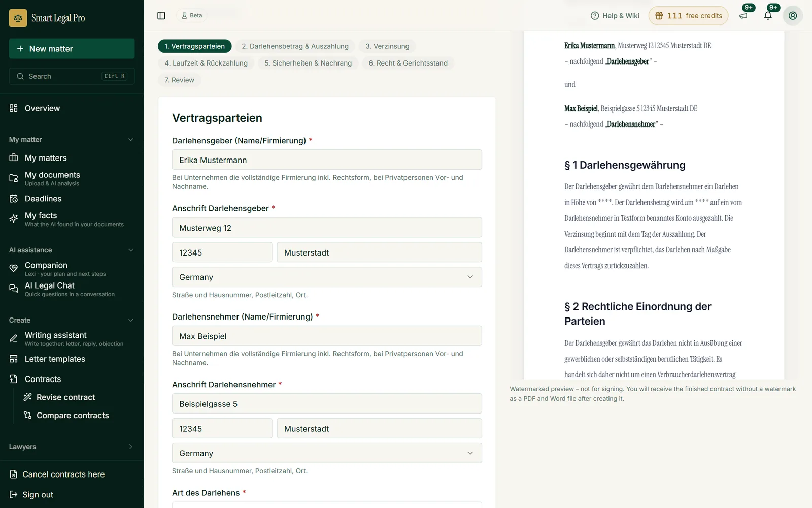Click the Max Beispiel name field
Viewport: 812px width, 508px height.
pos(327,336)
